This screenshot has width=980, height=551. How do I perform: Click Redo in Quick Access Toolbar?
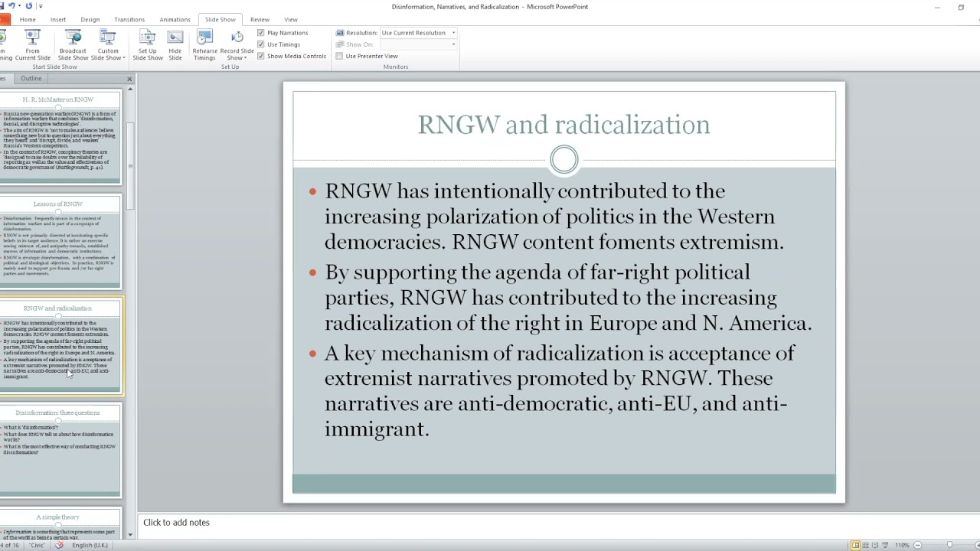coord(28,6)
